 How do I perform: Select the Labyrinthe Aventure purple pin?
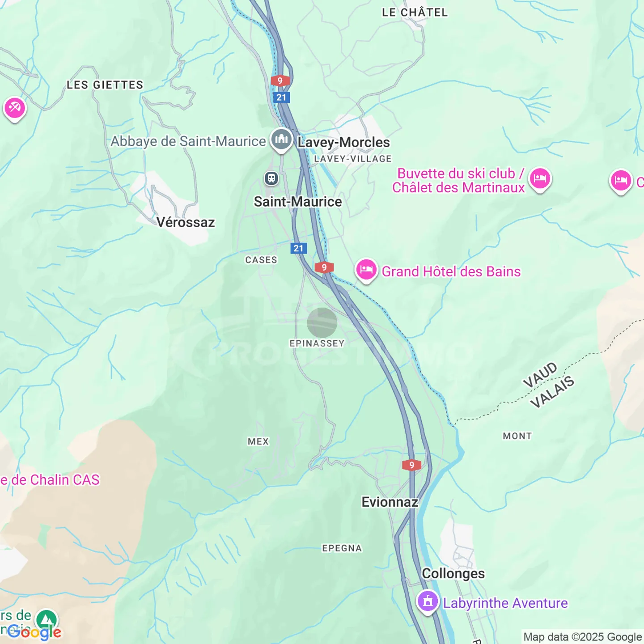[x=428, y=602]
